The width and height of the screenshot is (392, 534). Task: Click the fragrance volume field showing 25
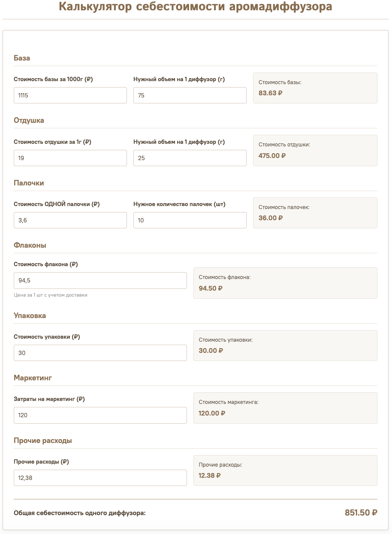tap(190, 158)
